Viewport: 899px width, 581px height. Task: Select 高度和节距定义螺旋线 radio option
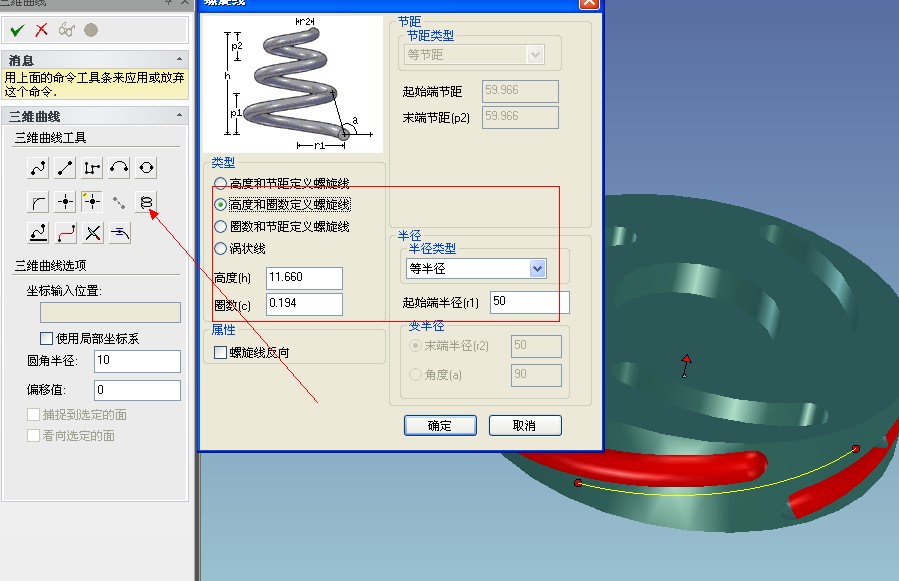point(220,184)
